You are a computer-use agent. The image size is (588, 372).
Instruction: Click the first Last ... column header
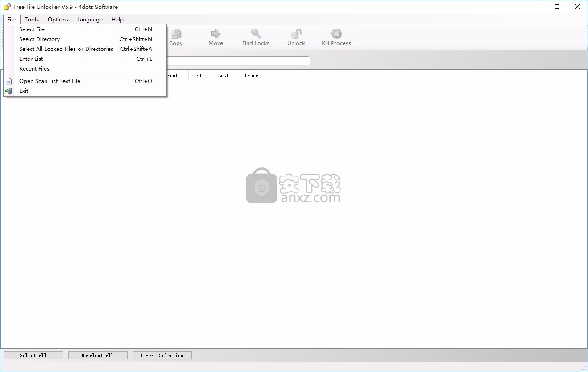click(x=202, y=76)
